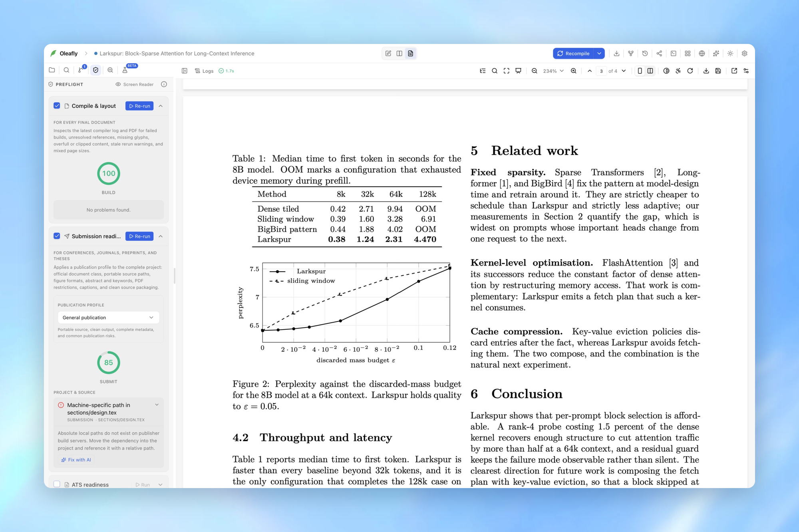The width and height of the screenshot is (799, 532).
Task: Switch to PDF-only view tab
Action: click(x=411, y=54)
